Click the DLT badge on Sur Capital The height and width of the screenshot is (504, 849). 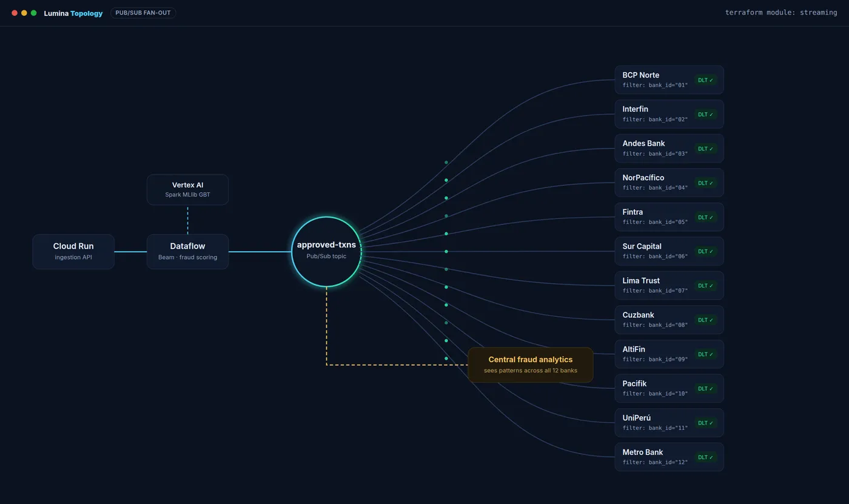pos(705,251)
